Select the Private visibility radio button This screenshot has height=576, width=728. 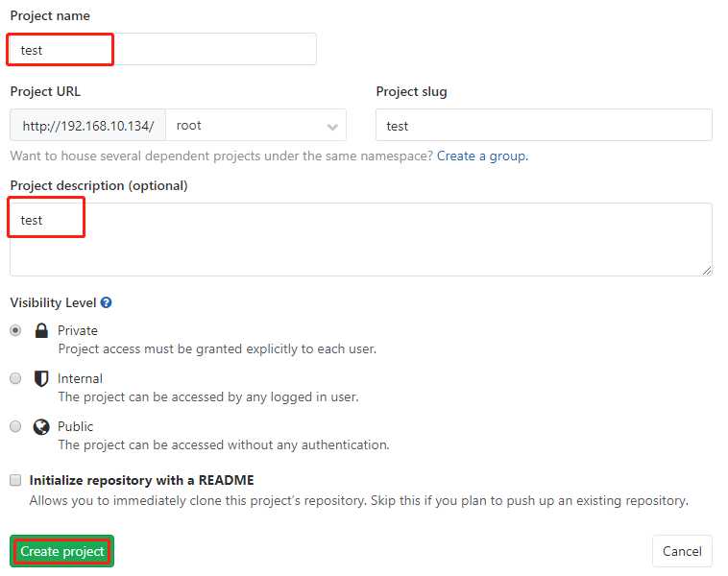[15, 330]
